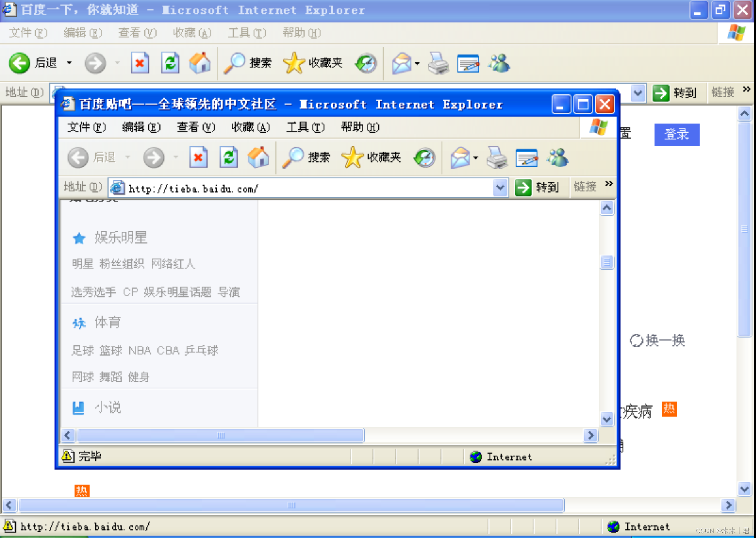Click Edit page icon in Tieba window
The width and height of the screenshot is (756, 538).
tap(527, 157)
